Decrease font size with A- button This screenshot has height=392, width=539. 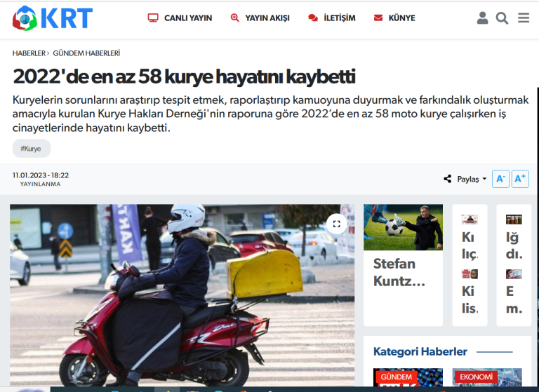[500, 179]
